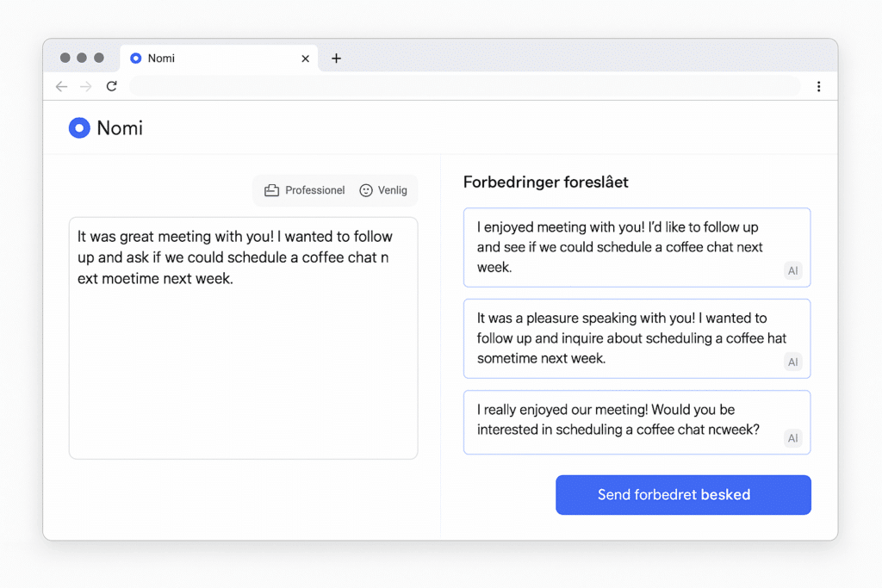Choose the 'I really enjoyed our meeting' suggestion
Viewport: 882px width, 588px height.
pyautogui.click(x=620, y=421)
